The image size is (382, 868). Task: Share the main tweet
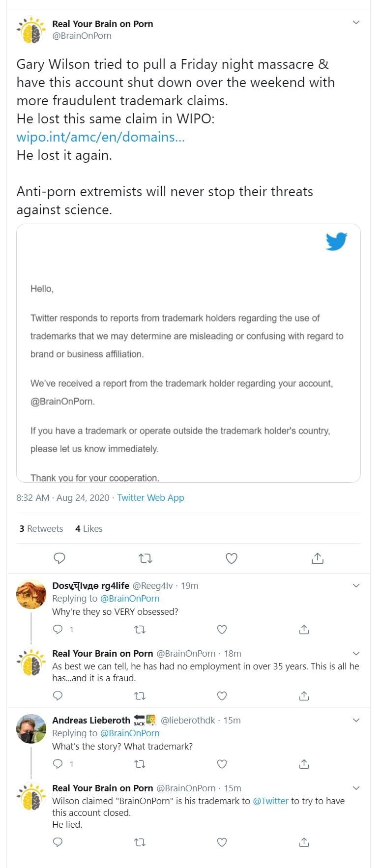(318, 558)
